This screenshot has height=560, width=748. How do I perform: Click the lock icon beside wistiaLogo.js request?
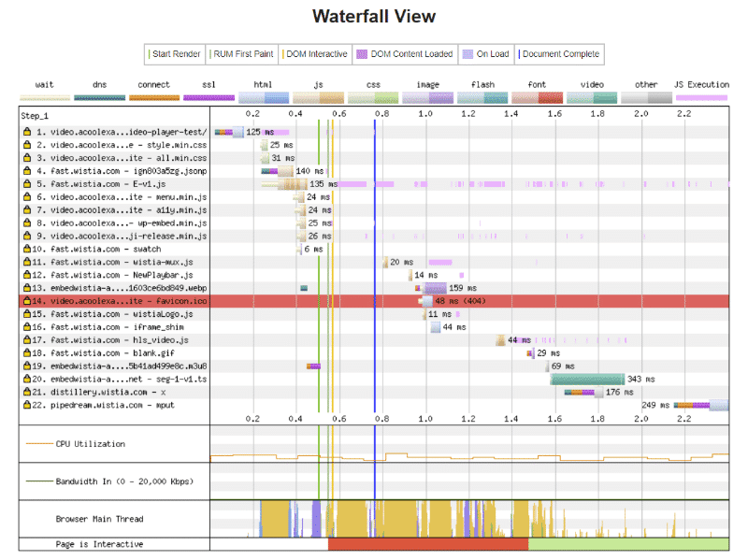(27, 314)
